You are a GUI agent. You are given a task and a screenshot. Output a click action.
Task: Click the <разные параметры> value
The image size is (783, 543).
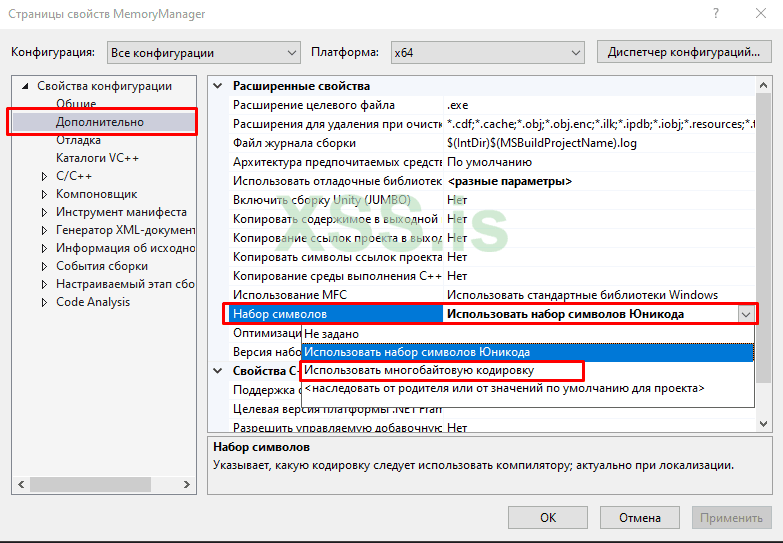(599, 181)
